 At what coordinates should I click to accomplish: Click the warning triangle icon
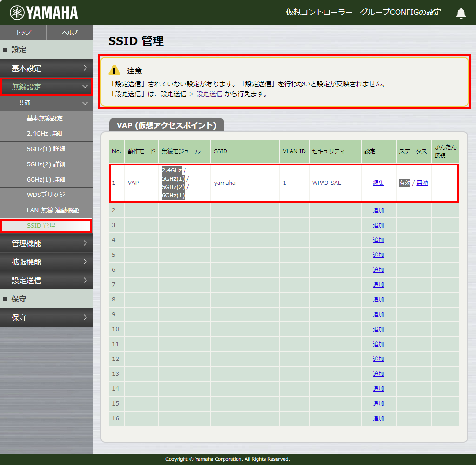[x=114, y=71]
